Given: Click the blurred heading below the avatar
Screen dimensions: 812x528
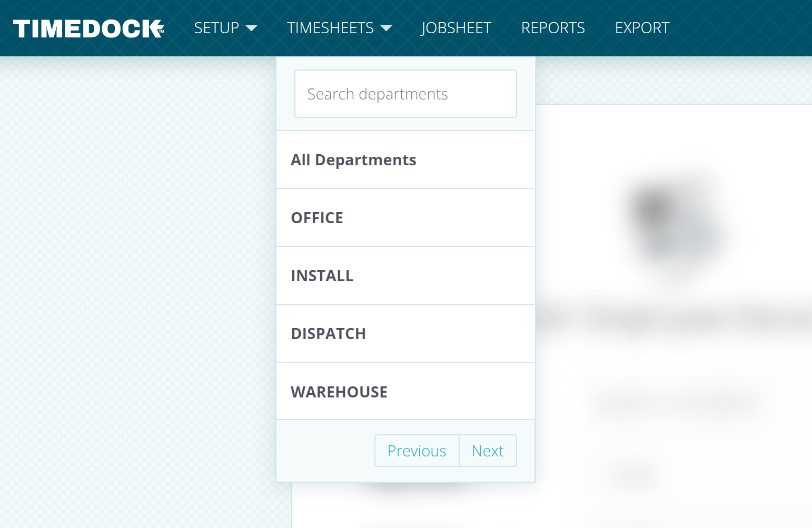Looking at the screenshot, I should pyautogui.click(x=674, y=318).
